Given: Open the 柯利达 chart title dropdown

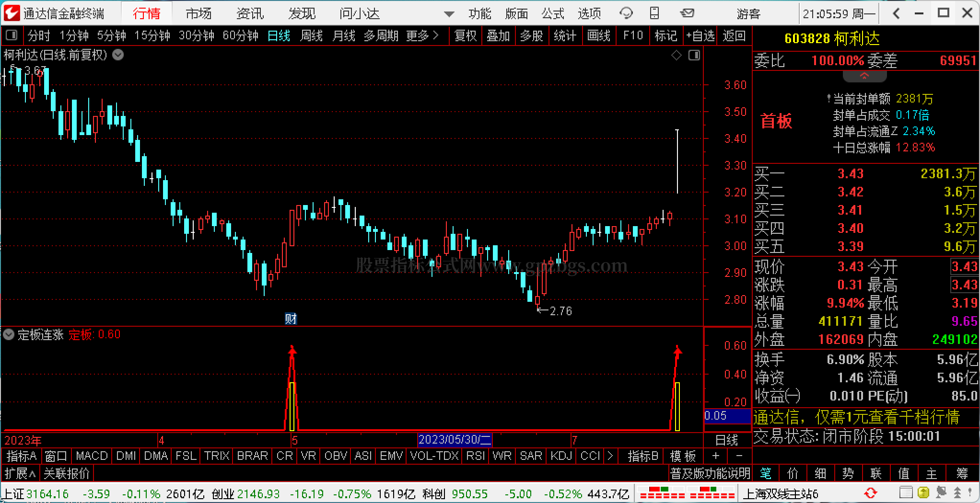Looking at the screenshot, I should point(118,55).
